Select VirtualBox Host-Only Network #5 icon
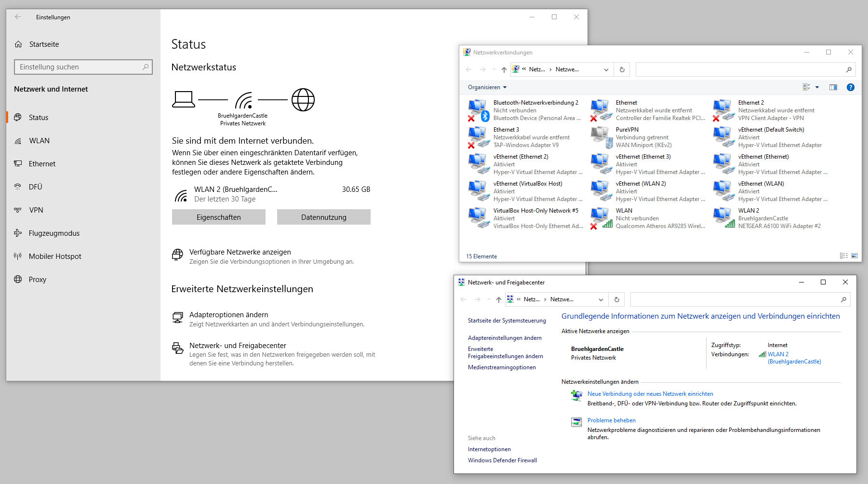 coord(478,217)
